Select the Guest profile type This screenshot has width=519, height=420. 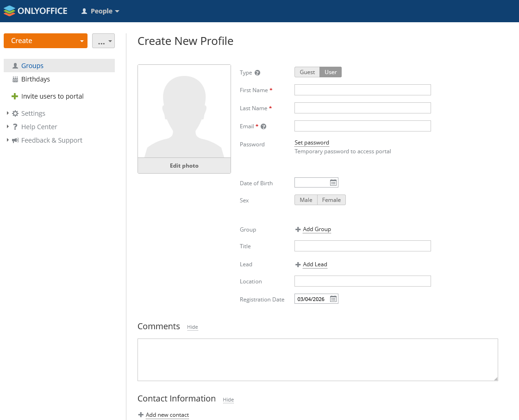[x=307, y=72]
